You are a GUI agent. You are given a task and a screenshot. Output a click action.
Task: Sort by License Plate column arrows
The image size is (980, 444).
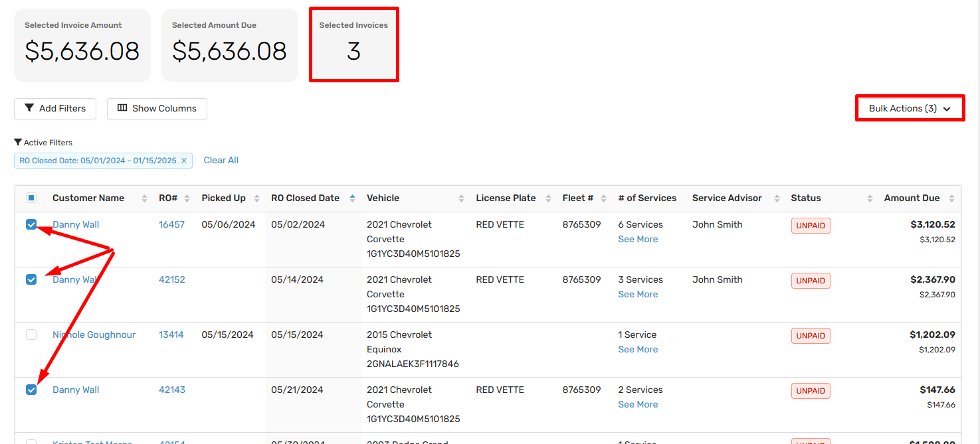(549, 198)
